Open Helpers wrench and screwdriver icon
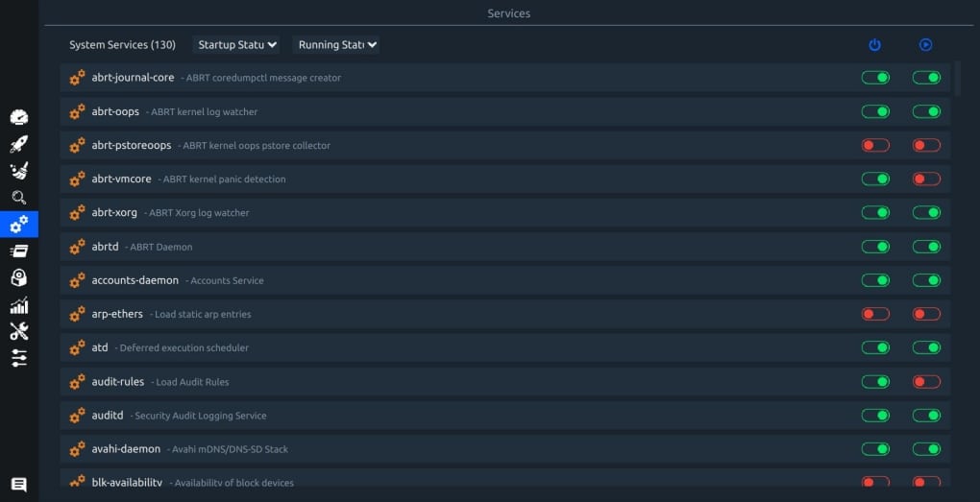The image size is (980, 502). coord(19,331)
